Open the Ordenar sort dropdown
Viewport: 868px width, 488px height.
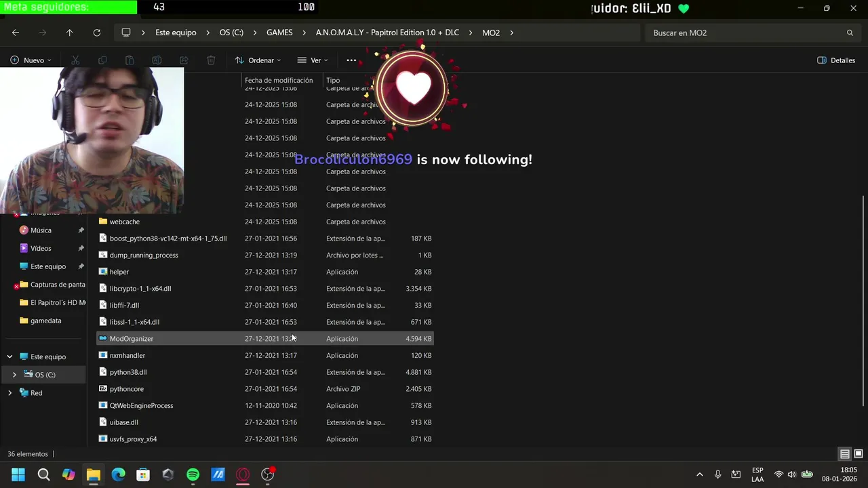coord(258,60)
